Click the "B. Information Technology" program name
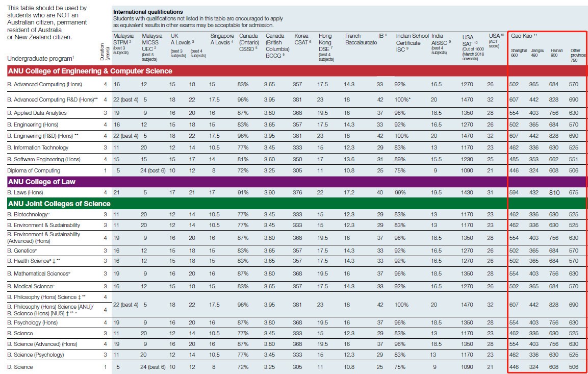The height and width of the screenshot is (374, 588). point(38,147)
